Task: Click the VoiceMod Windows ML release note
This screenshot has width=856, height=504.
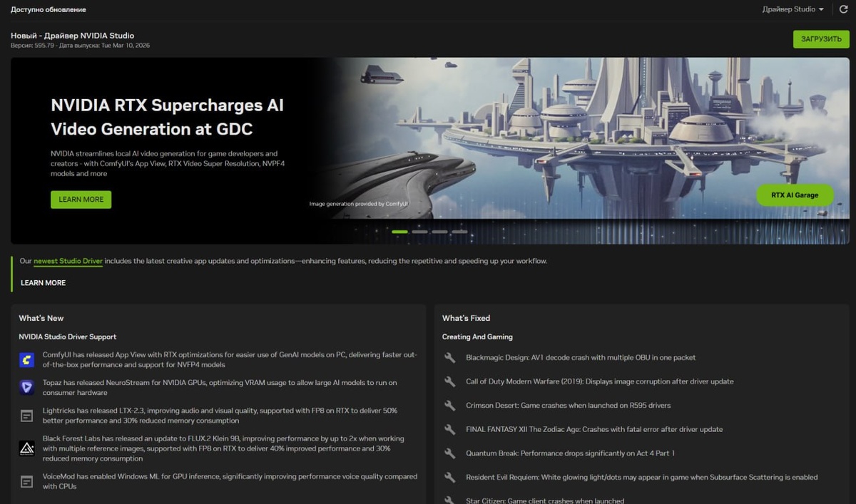Action: [230, 482]
